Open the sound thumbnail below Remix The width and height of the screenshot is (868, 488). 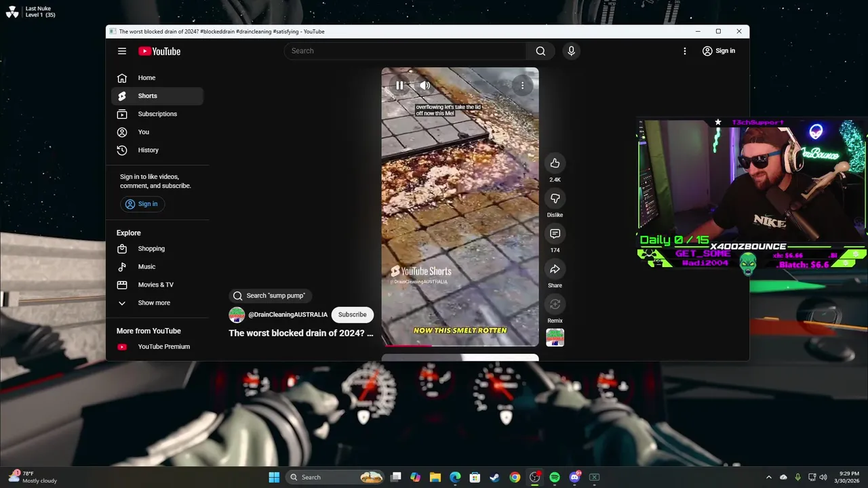tap(555, 338)
